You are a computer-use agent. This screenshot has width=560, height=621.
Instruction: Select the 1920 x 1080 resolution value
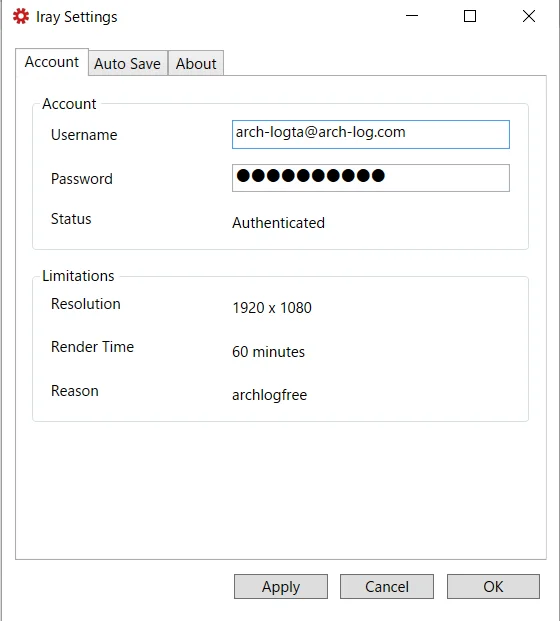272,308
